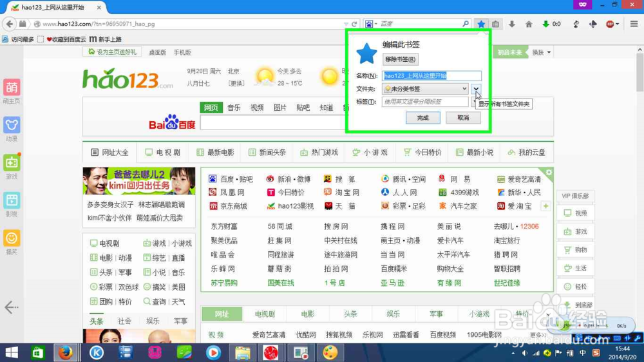Open the downloads arrow icon in the toolbar

click(512, 24)
